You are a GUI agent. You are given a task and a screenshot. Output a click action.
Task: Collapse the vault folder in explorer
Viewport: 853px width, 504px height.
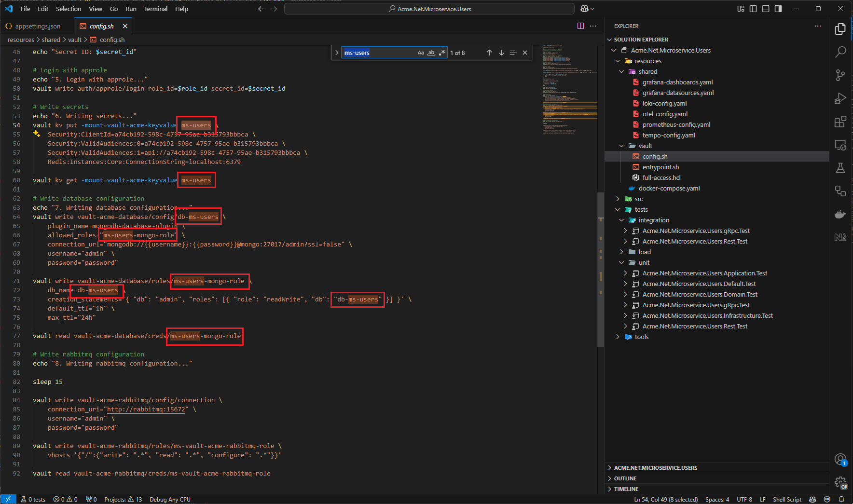[621, 146]
